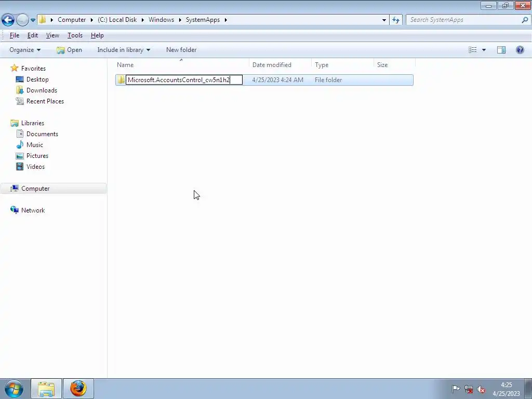Click the Show desktop button
This screenshot has height=399, width=532.
point(528,389)
